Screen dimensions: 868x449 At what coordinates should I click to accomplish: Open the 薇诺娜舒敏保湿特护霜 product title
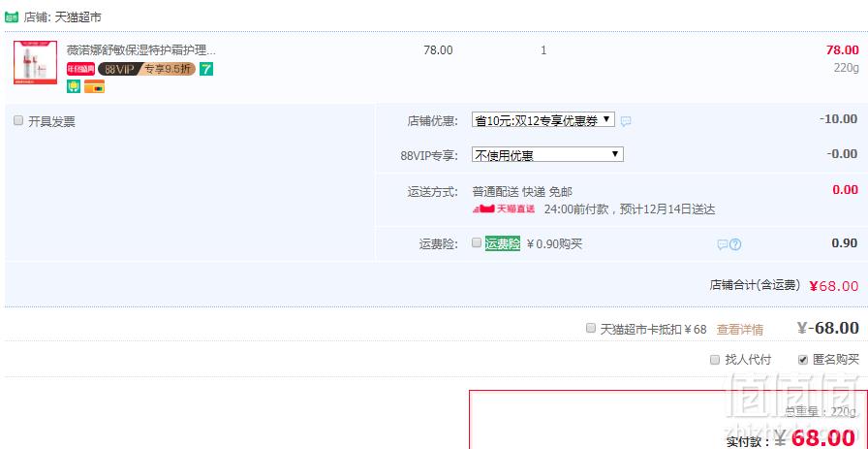[141, 50]
